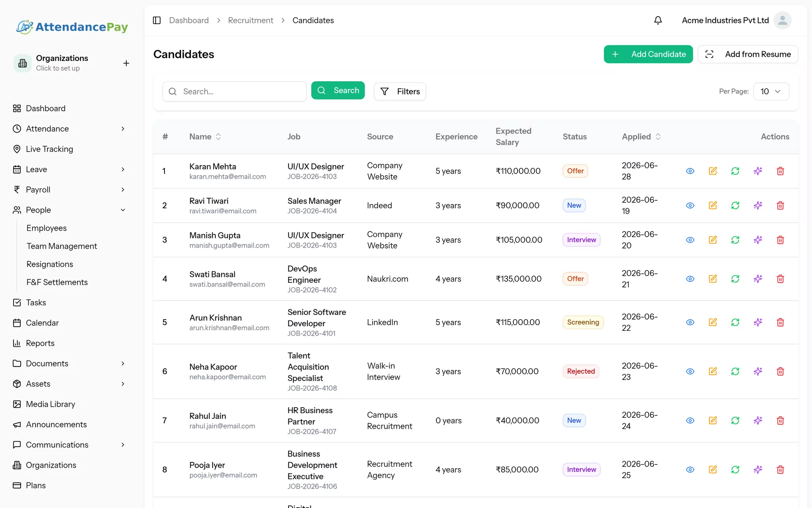
Task: Add a new organization with plus icon
Action: point(126,63)
